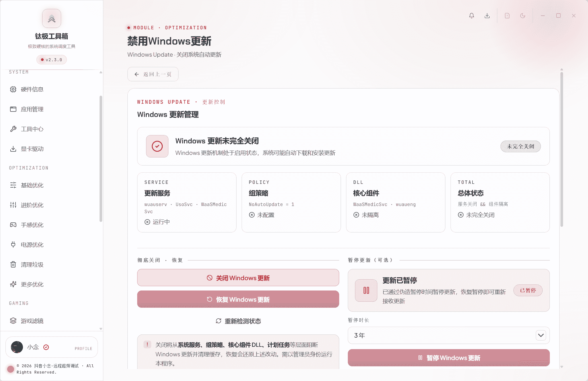Open the 暂停时长 dropdown showing 3 年
Image resolution: width=588 pixels, height=381 pixels.
click(449, 335)
